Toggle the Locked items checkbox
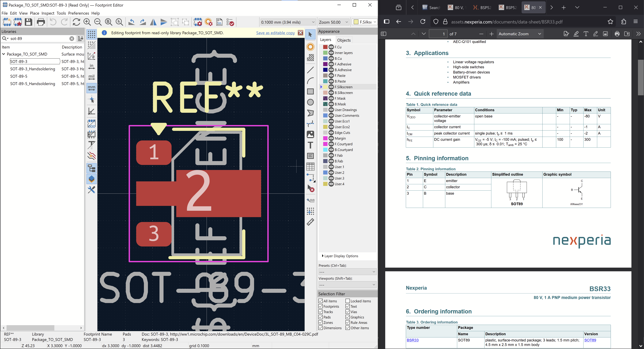644x349 pixels. [x=348, y=301]
